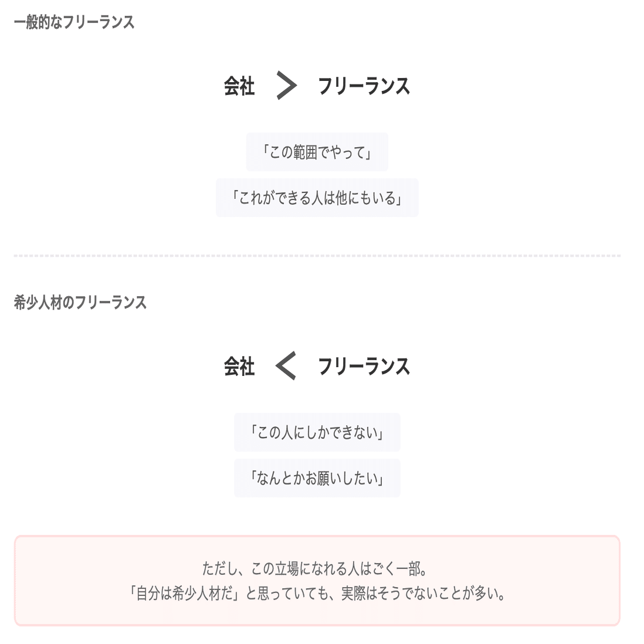The width and height of the screenshot is (644, 644).
Task: Select the 一般的なフリーランス heading
Action: coord(74,22)
